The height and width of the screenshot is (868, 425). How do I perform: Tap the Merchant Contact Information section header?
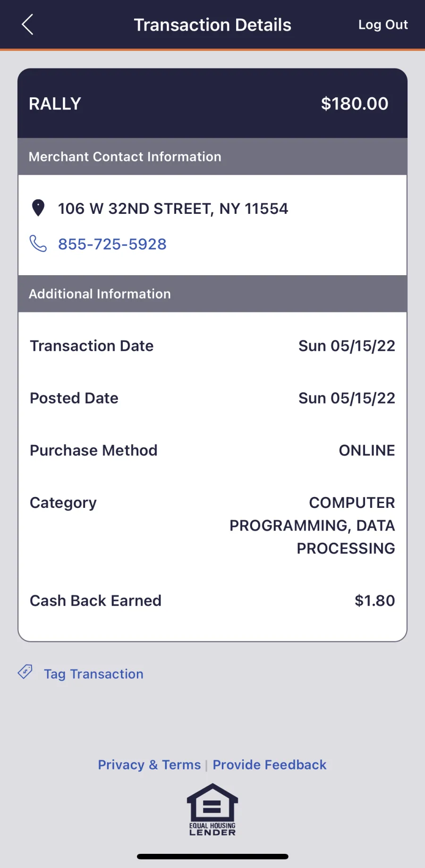(x=125, y=157)
